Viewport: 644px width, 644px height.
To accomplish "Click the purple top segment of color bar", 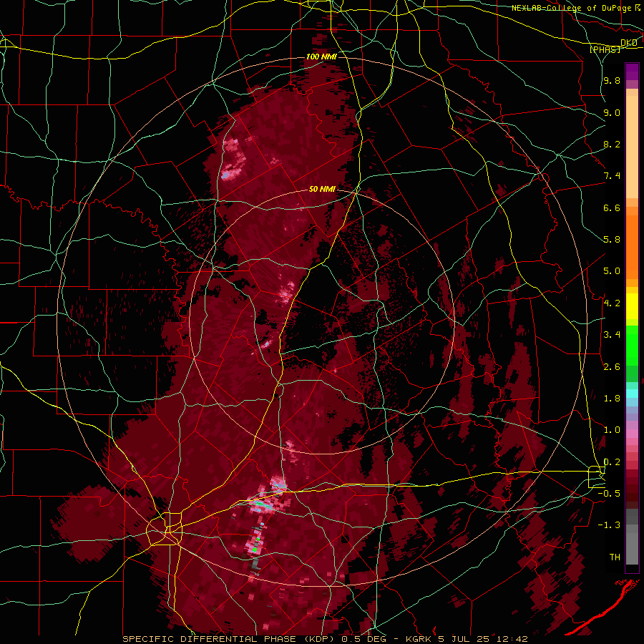I will [x=632, y=72].
